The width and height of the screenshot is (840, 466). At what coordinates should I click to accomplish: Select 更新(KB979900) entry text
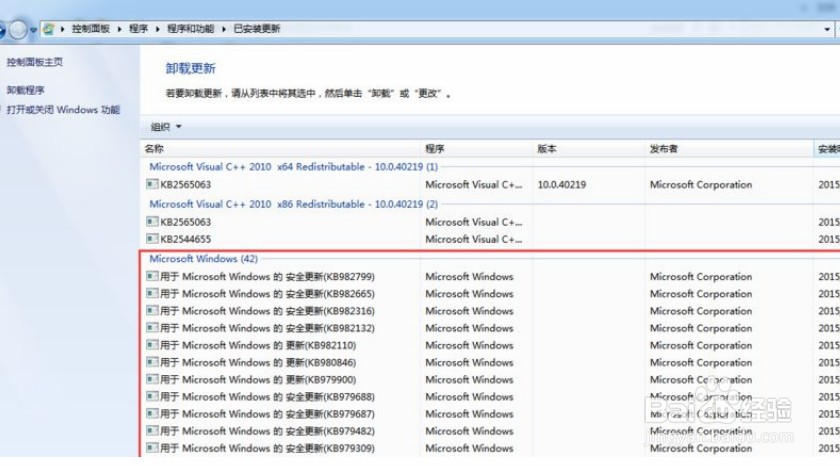pyautogui.click(x=258, y=380)
